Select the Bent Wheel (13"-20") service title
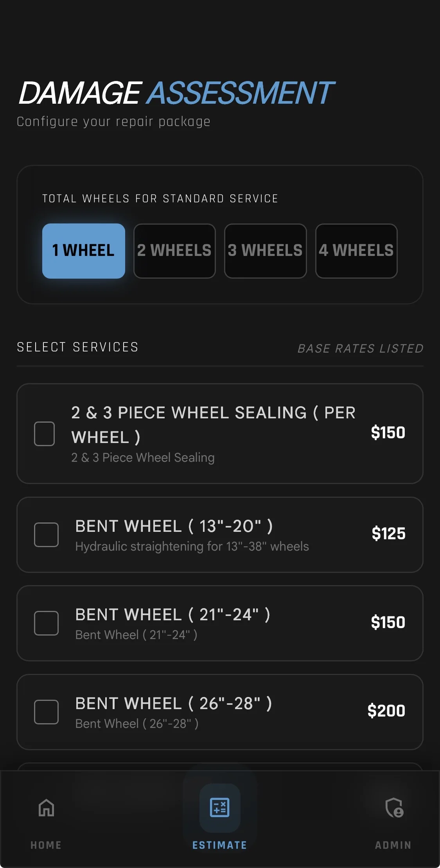Screen dimensions: 440x868 tap(174, 526)
